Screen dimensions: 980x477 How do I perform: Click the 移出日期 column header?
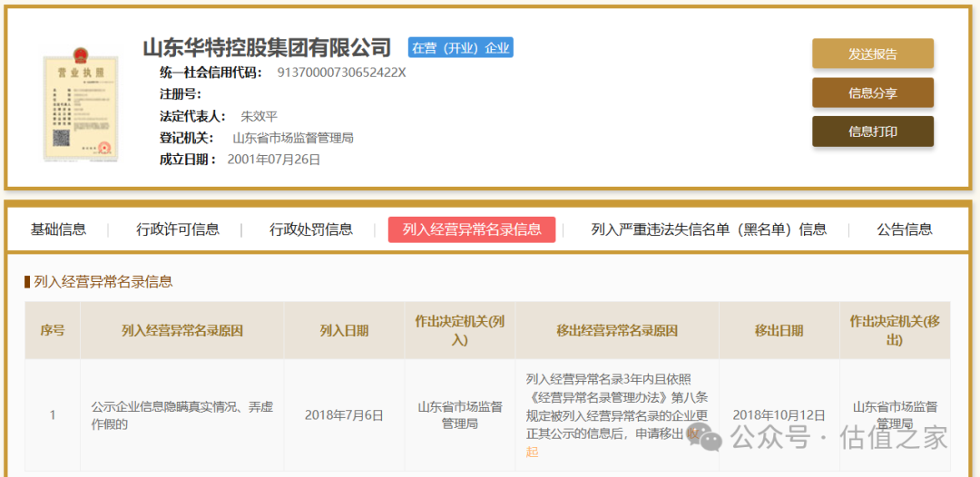pos(779,331)
